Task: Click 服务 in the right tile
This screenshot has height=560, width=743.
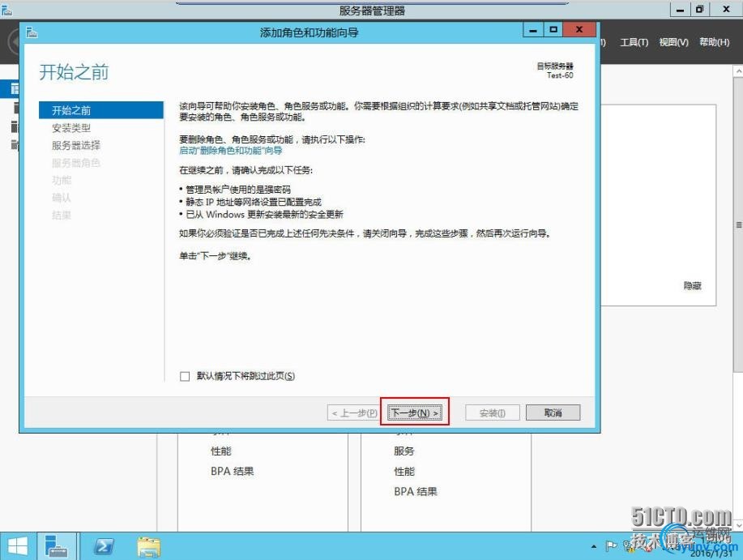Action: point(404,451)
